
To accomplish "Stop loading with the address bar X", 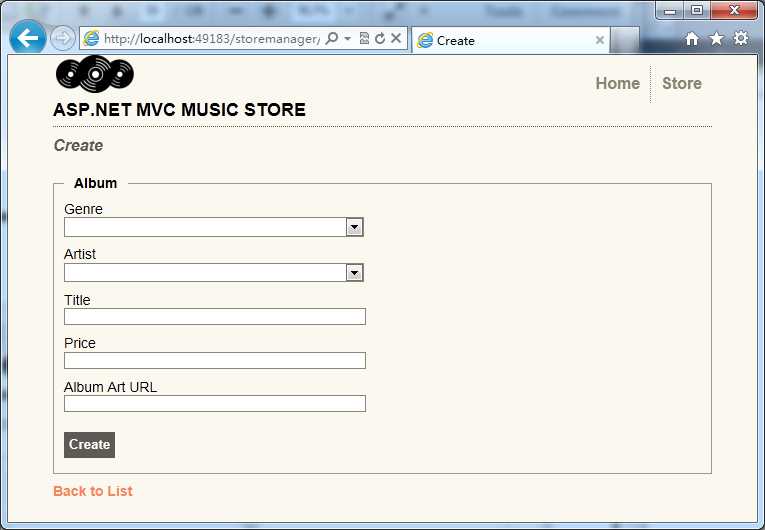I will (x=396, y=38).
